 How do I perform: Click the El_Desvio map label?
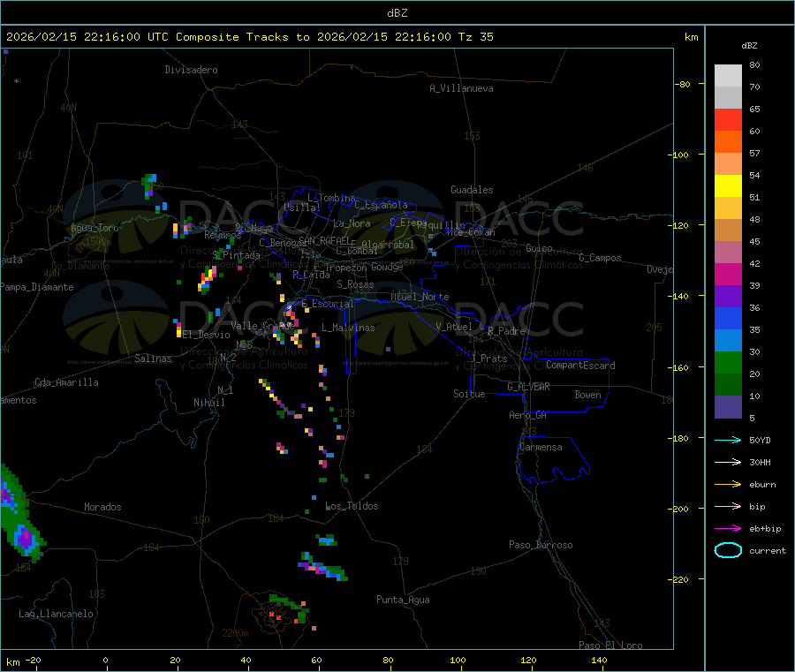click(207, 335)
